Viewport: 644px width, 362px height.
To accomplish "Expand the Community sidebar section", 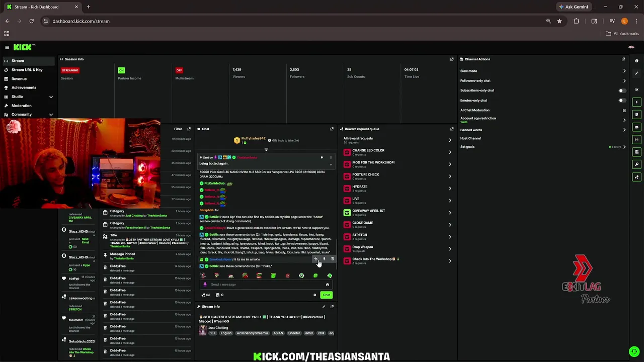I will 51,115.
